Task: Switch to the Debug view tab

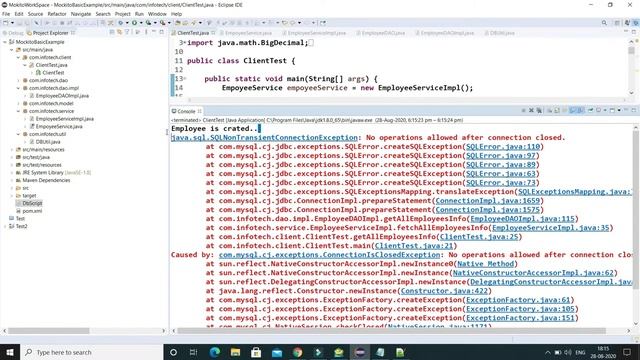Action: 13,33
